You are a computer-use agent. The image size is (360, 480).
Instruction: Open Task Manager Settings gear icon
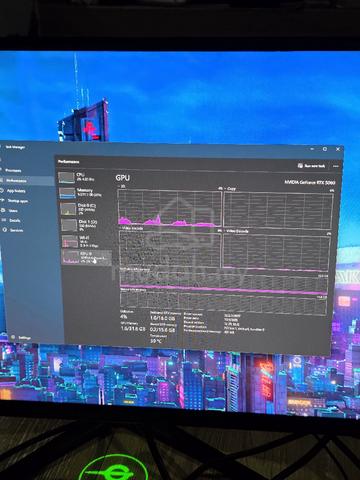pos(13,337)
